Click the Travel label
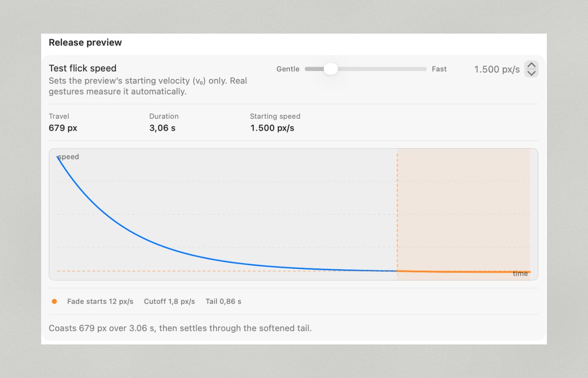Image resolution: width=588 pixels, height=378 pixels. pos(59,116)
